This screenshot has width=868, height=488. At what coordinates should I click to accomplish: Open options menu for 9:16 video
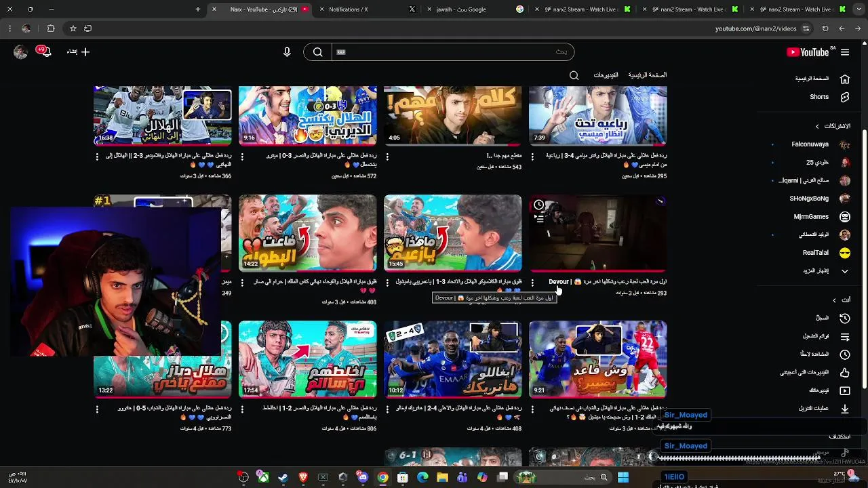point(242,156)
